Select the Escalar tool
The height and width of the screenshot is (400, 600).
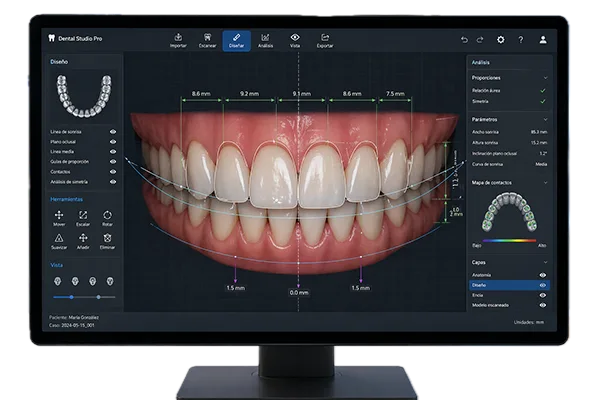(x=83, y=218)
